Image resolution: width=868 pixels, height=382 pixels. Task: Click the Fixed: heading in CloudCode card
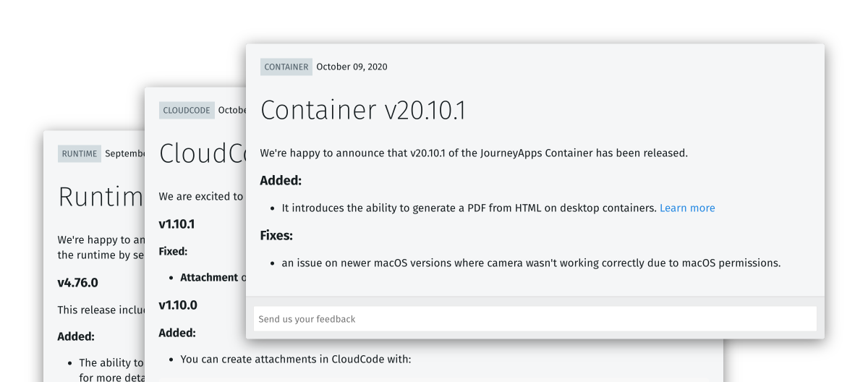pyautogui.click(x=173, y=252)
